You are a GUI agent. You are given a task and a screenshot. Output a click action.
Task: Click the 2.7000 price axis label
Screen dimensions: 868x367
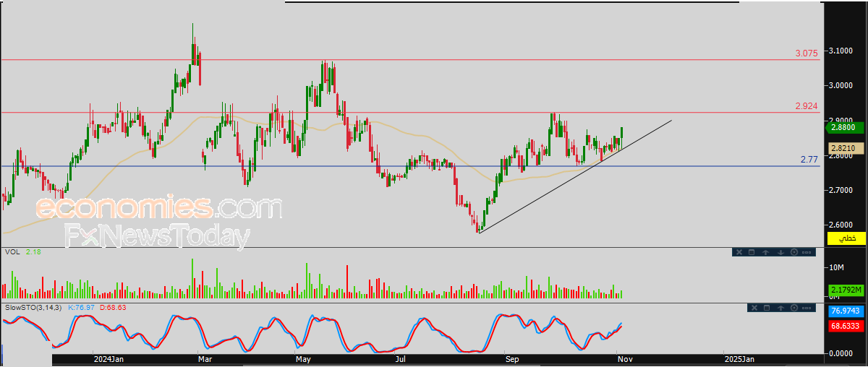click(841, 190)
